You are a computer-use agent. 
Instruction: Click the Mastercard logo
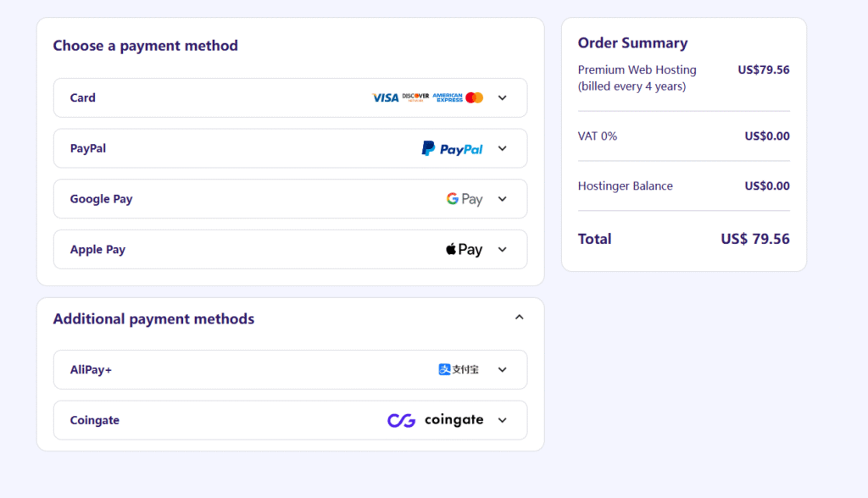click(x=475, y=97)
